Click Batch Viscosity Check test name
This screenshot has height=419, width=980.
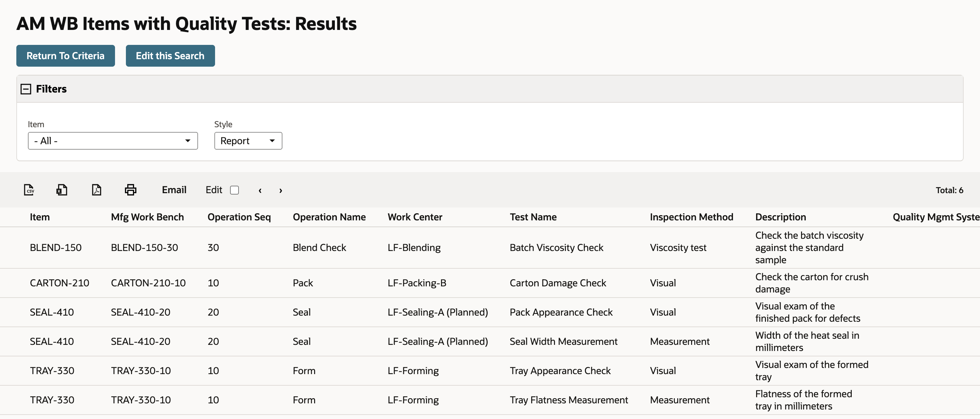tap(556, 248)
